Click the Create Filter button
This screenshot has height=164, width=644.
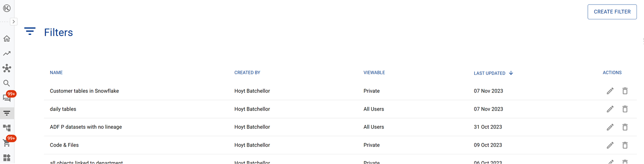click(x=612, y=12)
